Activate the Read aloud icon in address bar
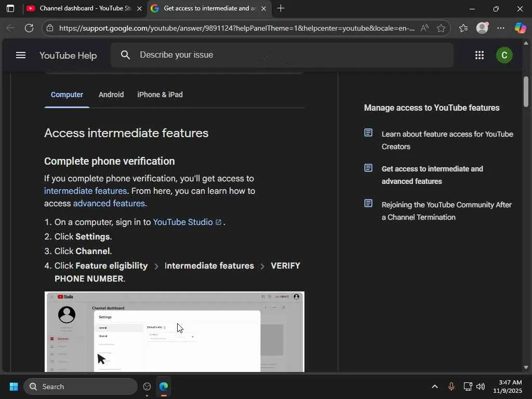 pyautogui.click(x=424, y=28)
